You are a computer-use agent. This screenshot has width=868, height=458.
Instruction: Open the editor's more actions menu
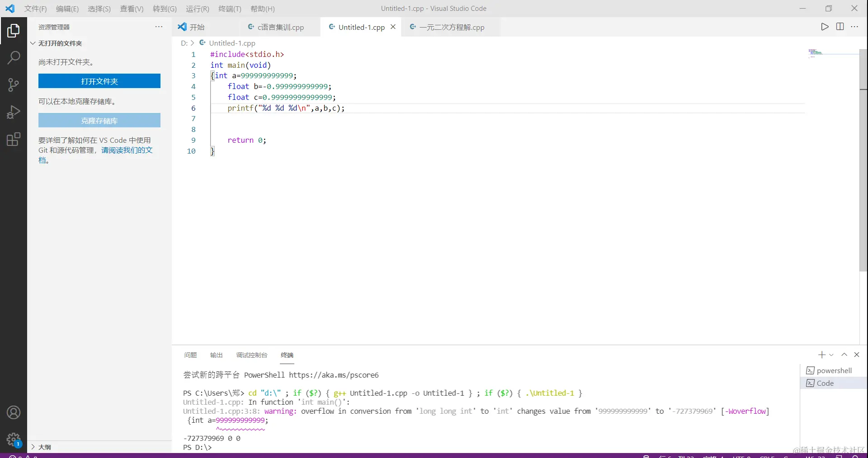tap(854, 27)
